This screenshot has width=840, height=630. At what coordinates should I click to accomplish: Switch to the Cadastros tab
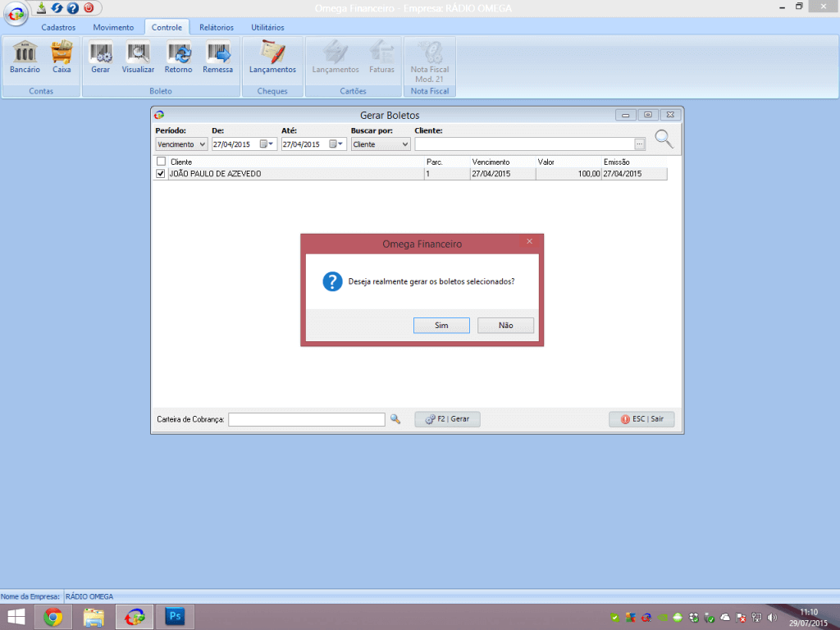point(58,27)
